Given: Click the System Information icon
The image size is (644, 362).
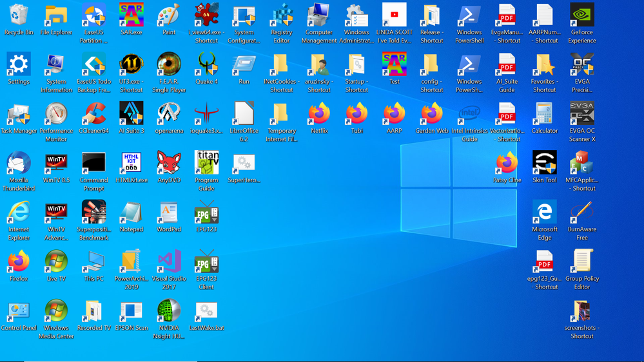Looking at the screenshot, I should [x=56, y=64].
